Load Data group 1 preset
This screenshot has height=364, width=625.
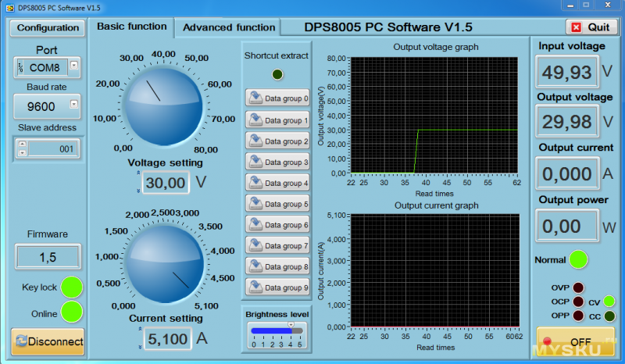[x=277, y=120]
